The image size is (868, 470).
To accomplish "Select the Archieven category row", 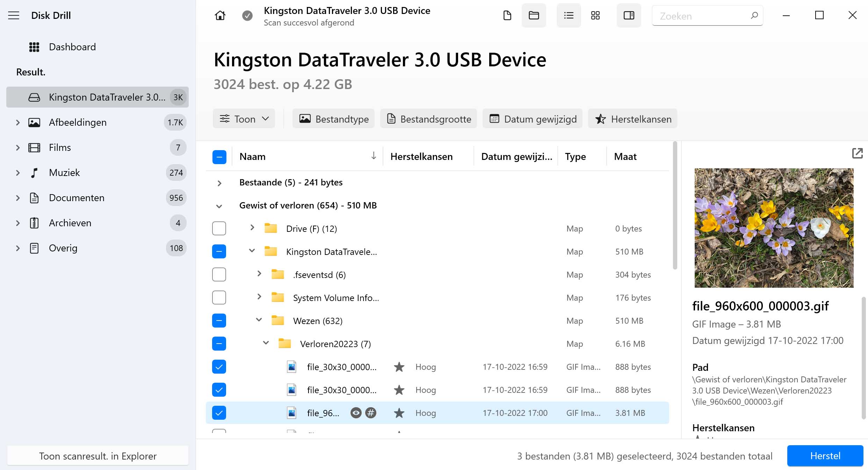I will pyautogui.click(x=97, y=223).
